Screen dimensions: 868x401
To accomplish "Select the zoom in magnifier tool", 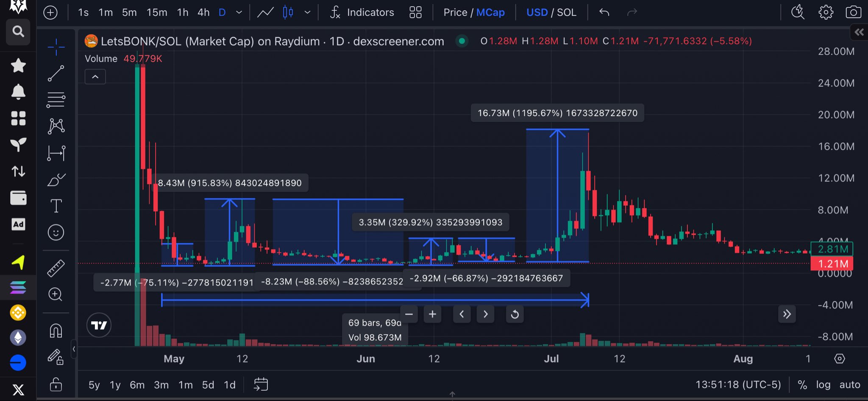I will [56, 294].
